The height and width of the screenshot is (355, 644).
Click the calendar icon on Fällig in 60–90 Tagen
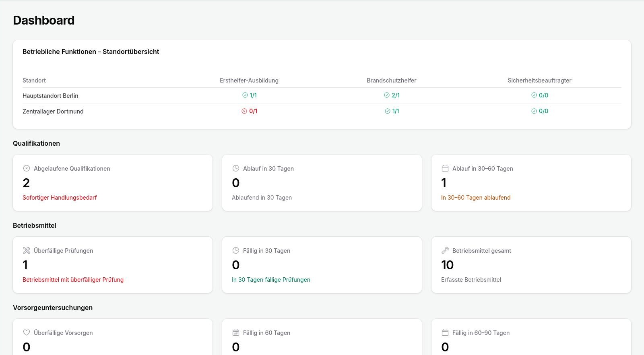[x=445, y=332]
